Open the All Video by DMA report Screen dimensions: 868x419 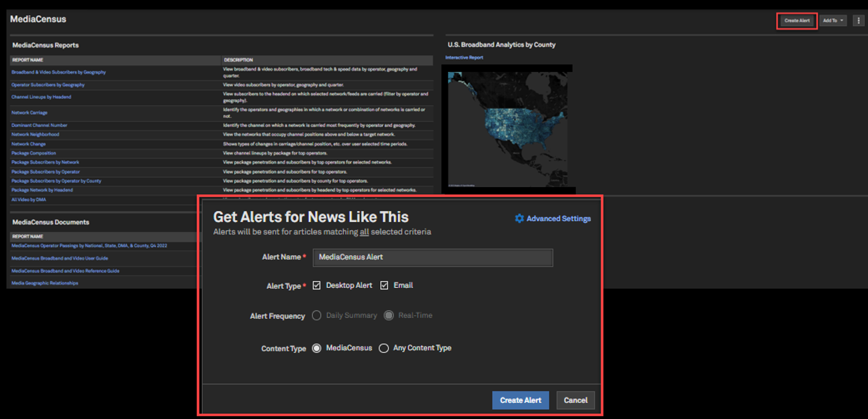pos(29,200)
